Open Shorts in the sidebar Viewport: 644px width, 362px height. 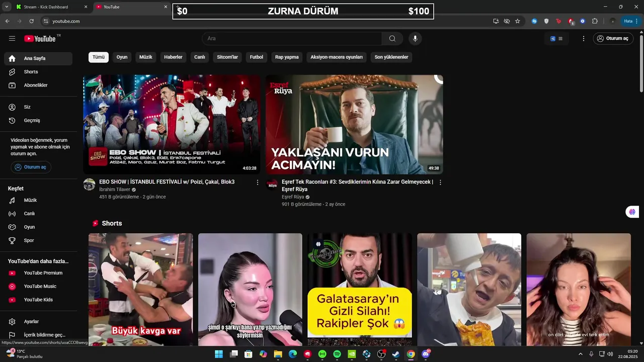click(x=38, y=72)
